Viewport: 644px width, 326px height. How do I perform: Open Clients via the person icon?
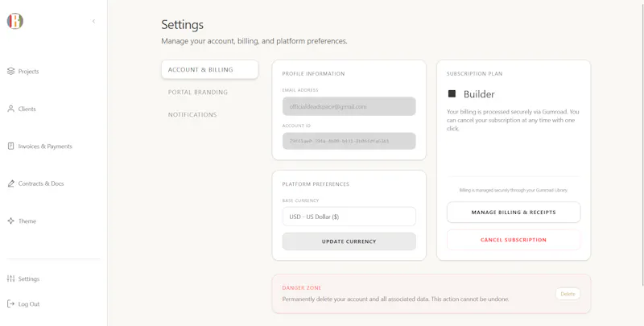10,109
